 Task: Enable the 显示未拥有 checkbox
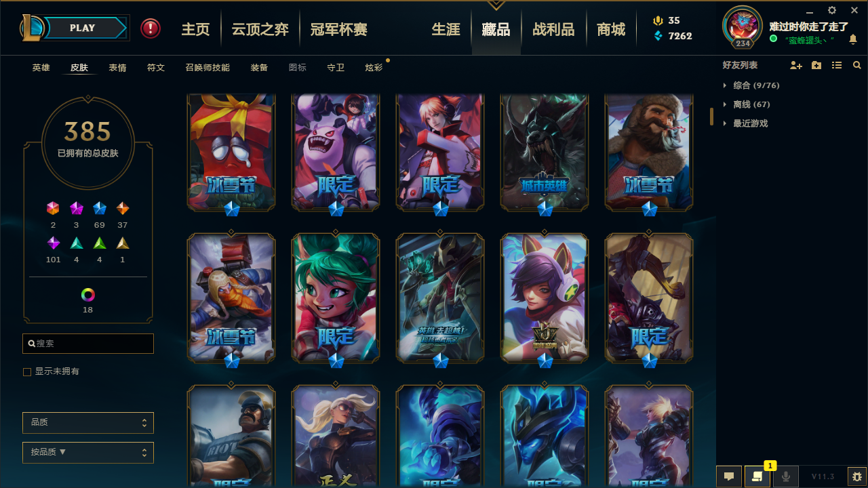tap(27, 372)
